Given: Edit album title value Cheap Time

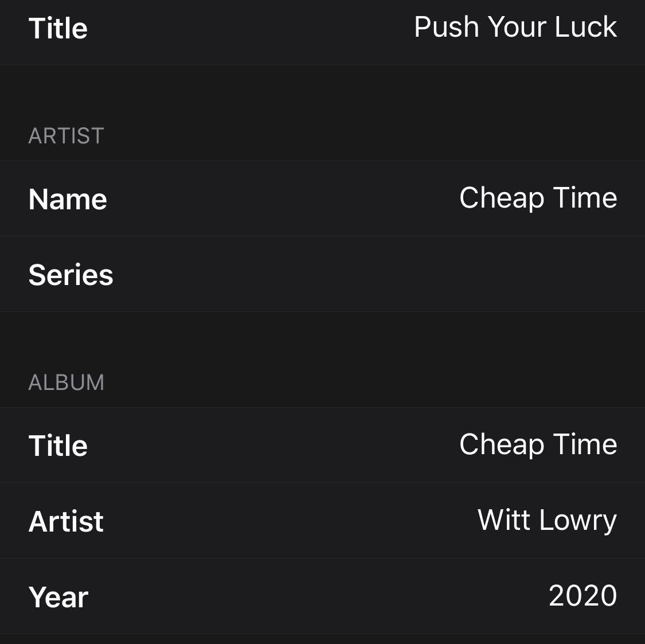Looking at the screenshot, I should pos(538,444).
